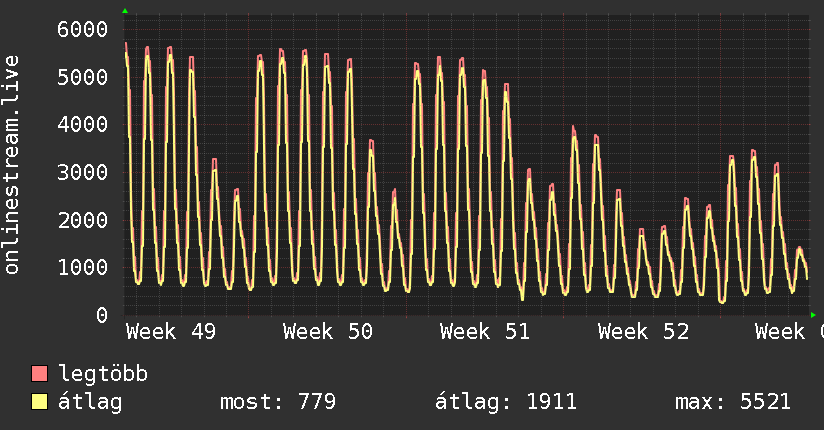Click the 4000 y-axis value
Viewport: 824px width, 430px height.
tap(81, 124)
